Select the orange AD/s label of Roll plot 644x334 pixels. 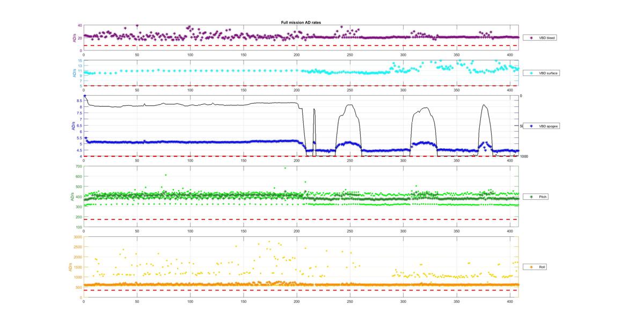[x=70, y=267]
